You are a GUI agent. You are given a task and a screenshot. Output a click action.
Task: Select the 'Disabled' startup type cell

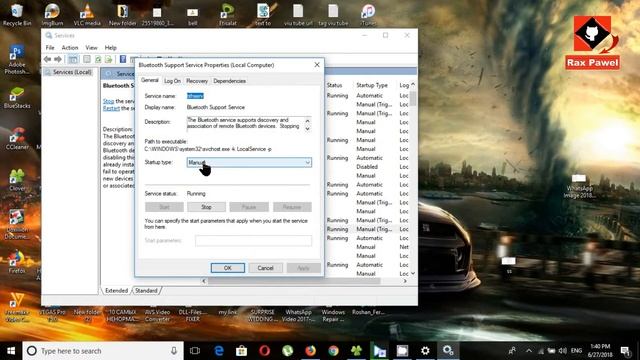pyautogui.click(x=367, y=167)
